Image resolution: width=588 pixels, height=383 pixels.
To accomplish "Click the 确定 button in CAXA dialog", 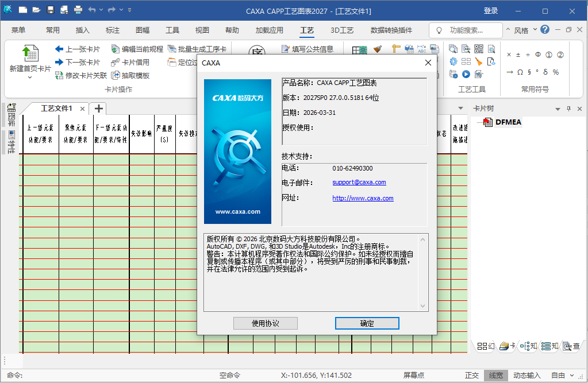I will pyautogui.click(x=367, y=323).
